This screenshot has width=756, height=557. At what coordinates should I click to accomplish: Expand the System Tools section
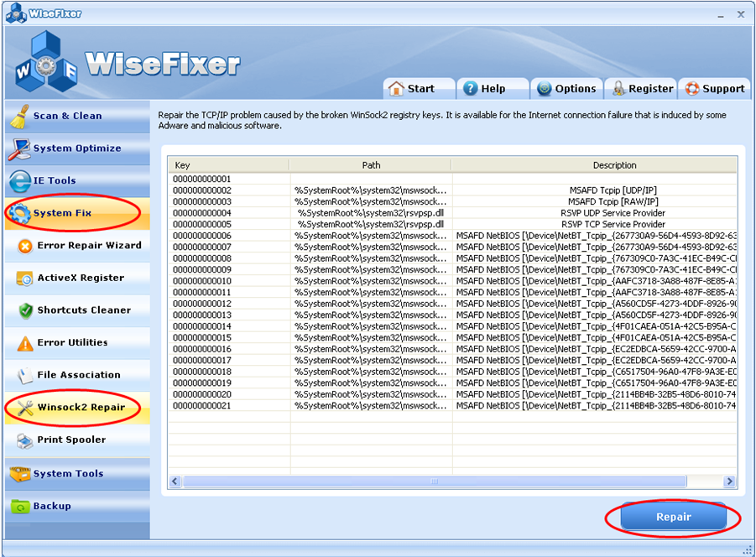pyautogui.click(x=78, y=474)
